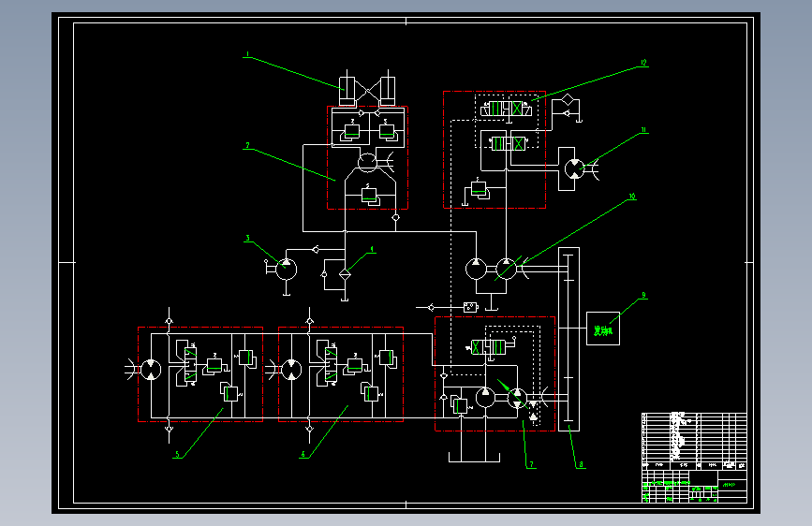Pick callout number 6 below middle motor block
812x526 pixels.
[x=303, y=455]
